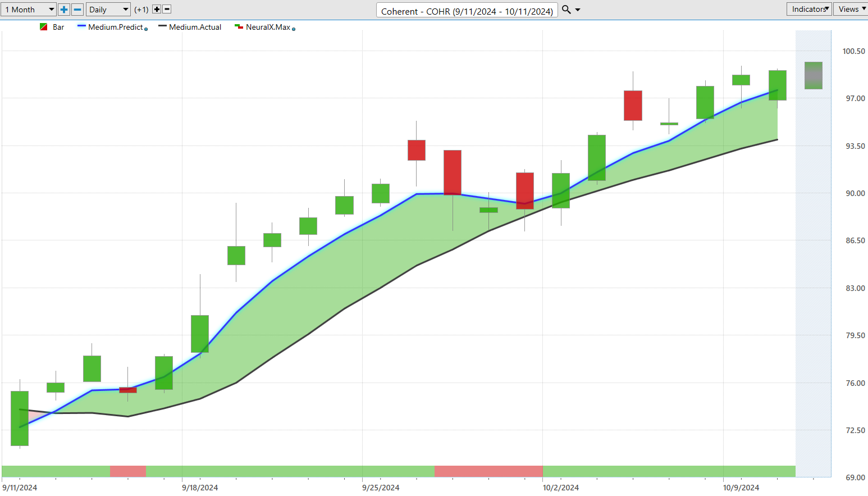
Task: Open the Views menu
Action: (x=851, y=9)
